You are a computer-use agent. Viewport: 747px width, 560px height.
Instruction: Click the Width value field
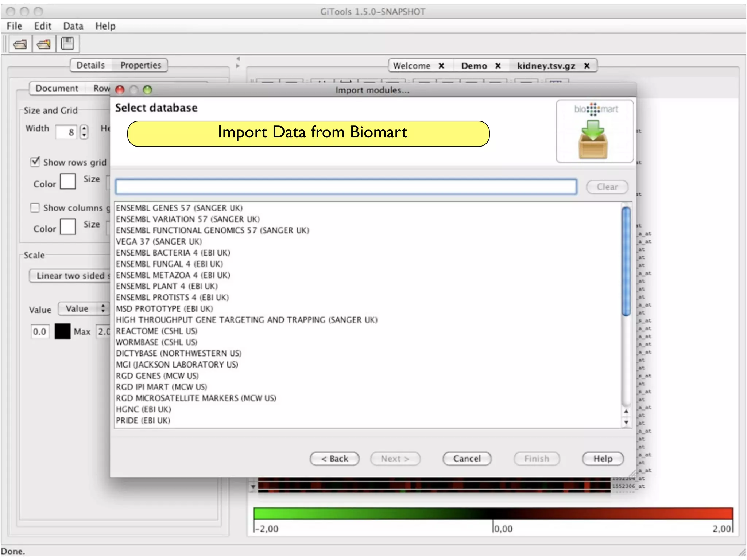tap(67, 132)
